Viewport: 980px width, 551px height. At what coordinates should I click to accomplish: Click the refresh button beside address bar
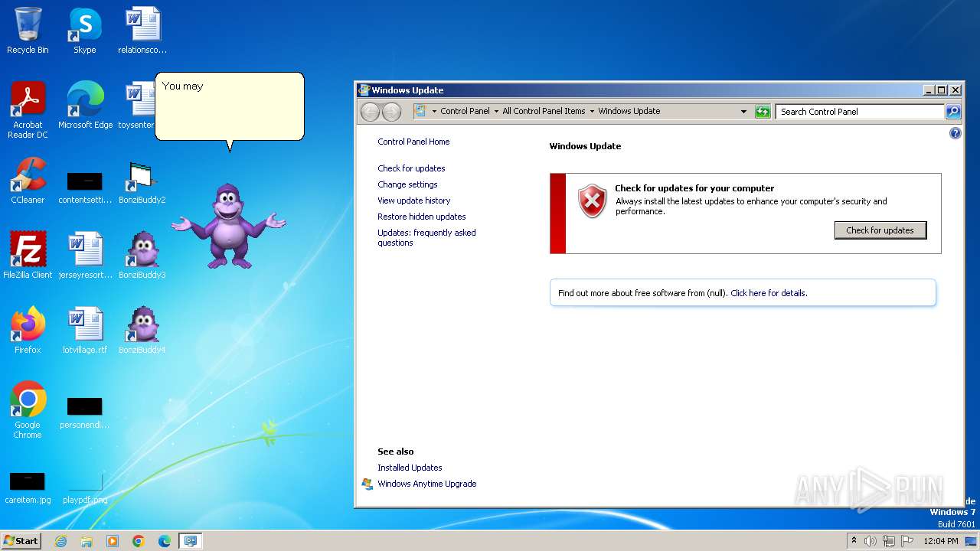click(762, 112)
